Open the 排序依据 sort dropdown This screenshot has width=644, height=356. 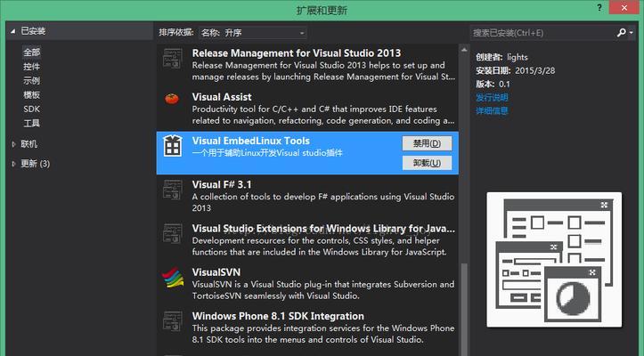(253, 32)
